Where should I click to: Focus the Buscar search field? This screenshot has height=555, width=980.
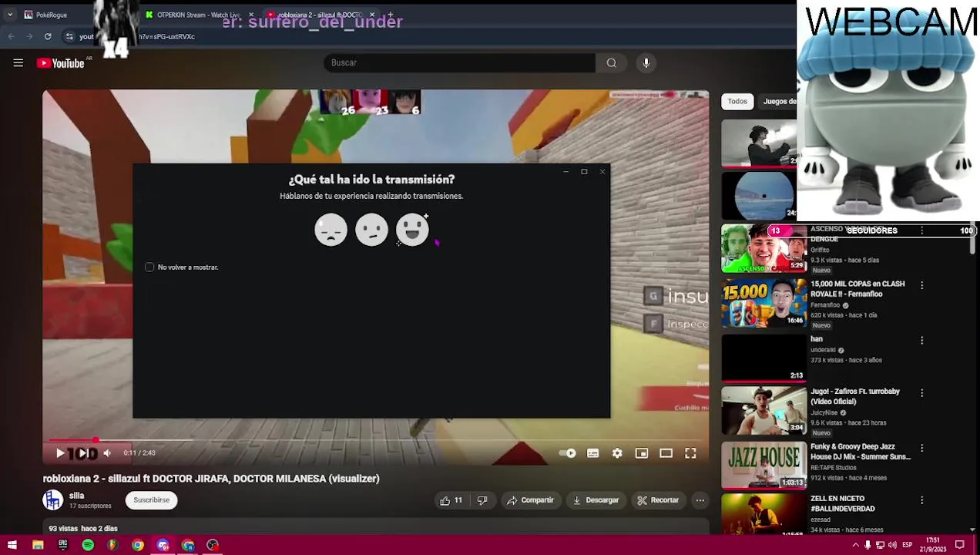click(459, 62)
